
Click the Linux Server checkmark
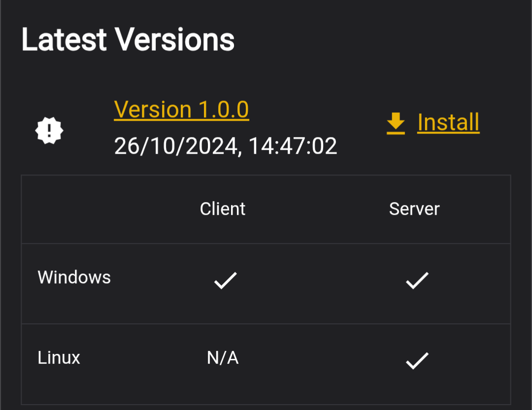pyautogui.click(x=417, y=360)
